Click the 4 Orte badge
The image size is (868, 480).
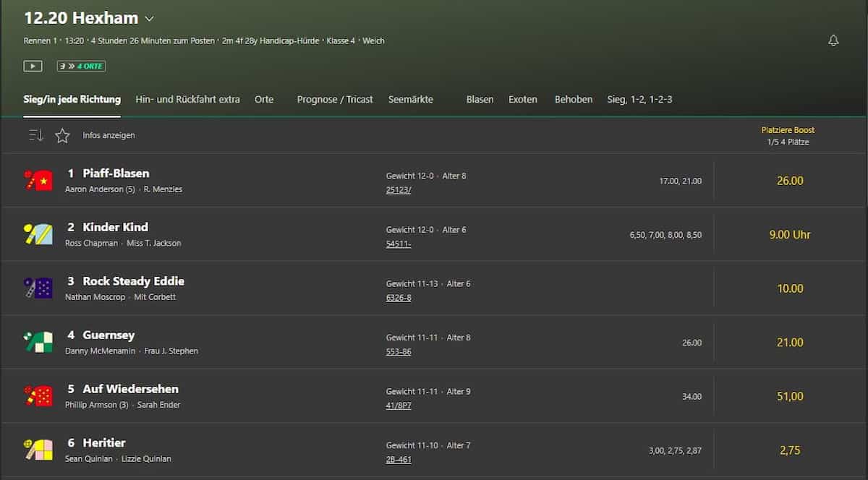[x=81, y=66]
